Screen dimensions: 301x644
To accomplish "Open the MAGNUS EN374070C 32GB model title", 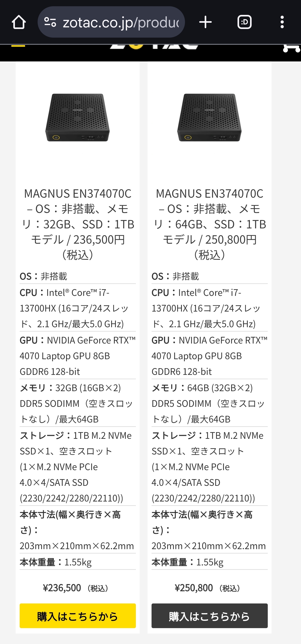I will [x=78, y=224].
